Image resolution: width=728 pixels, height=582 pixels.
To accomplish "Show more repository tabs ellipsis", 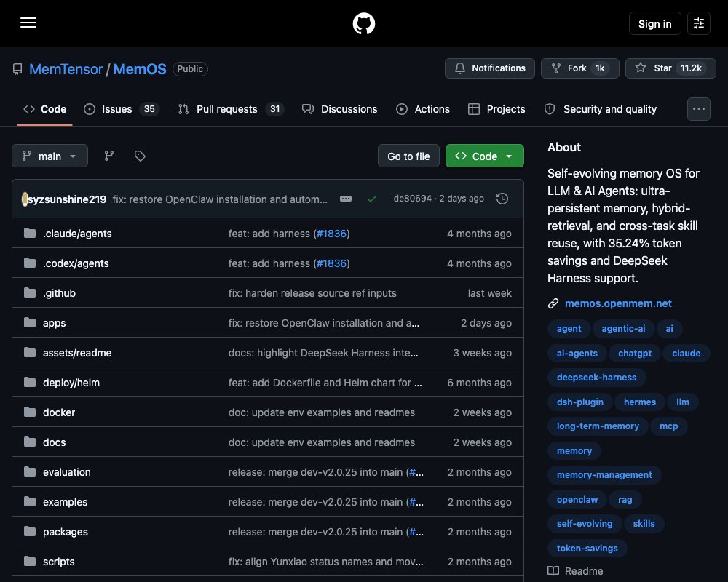I will coord(698,109).
